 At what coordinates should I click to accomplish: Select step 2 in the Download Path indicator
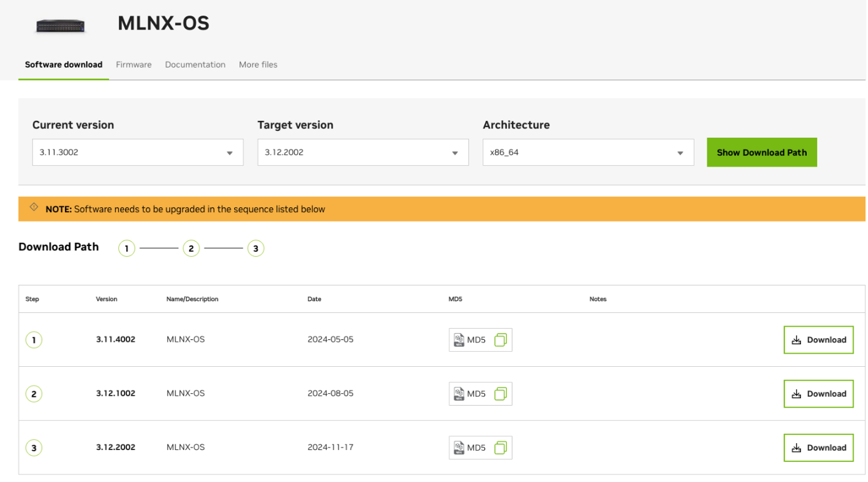tap(191, 249)
